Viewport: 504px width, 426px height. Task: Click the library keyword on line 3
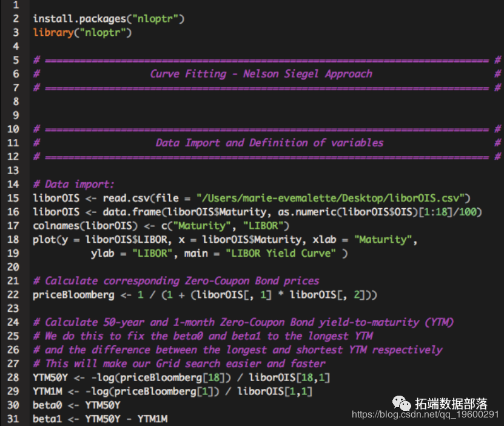(53, 33)
